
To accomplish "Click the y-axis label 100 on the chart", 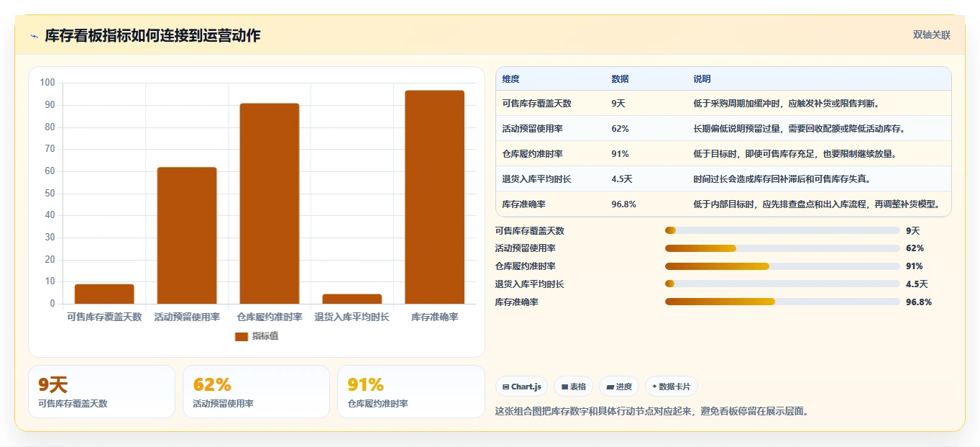I will point(47,83).
